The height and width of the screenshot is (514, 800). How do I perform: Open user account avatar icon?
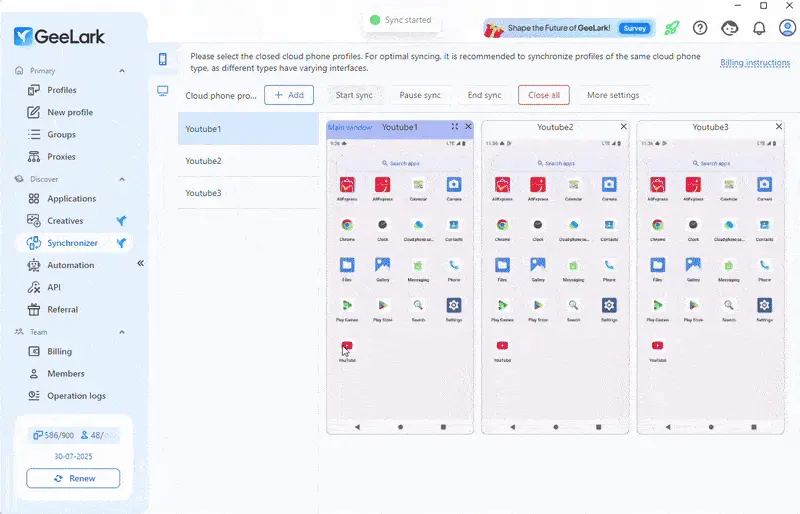787,28
